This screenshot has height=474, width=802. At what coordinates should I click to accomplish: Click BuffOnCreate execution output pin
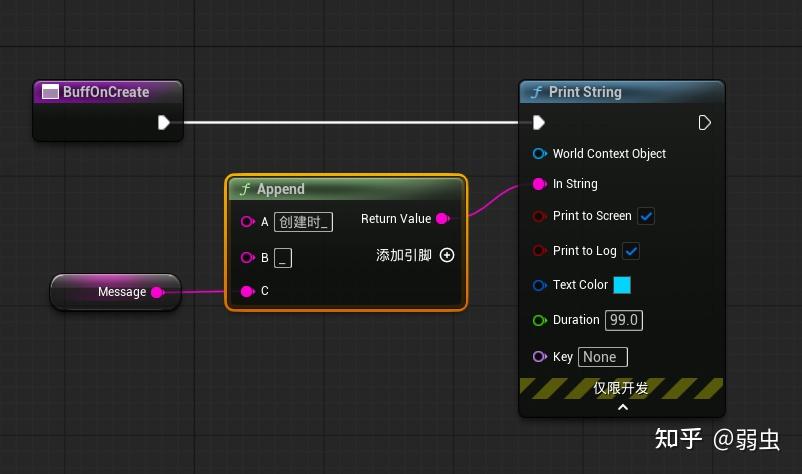coord(163,123)
